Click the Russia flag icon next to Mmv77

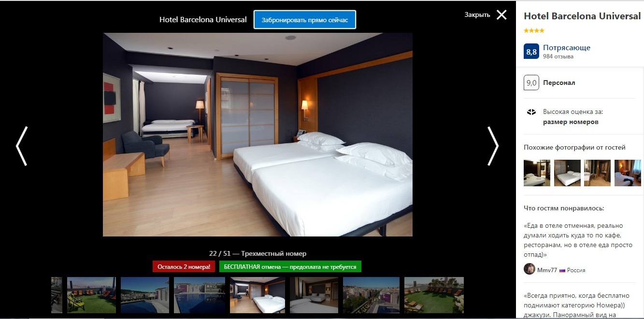coord(562,270)
